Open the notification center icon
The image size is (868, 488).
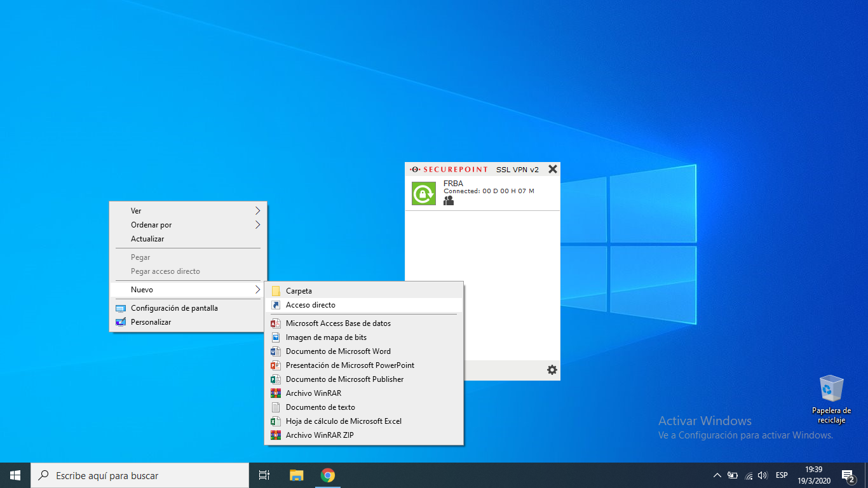pyautogui.click(x=848, y=475)
